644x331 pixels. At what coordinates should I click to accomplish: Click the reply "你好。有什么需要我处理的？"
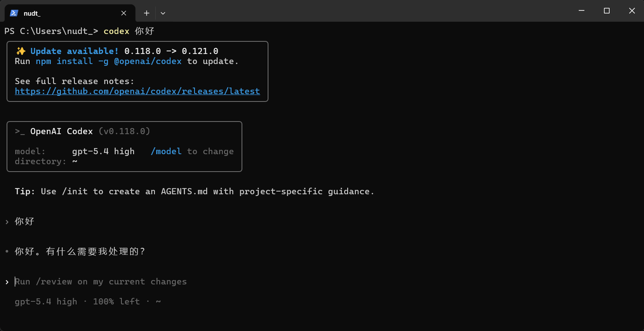80,251
